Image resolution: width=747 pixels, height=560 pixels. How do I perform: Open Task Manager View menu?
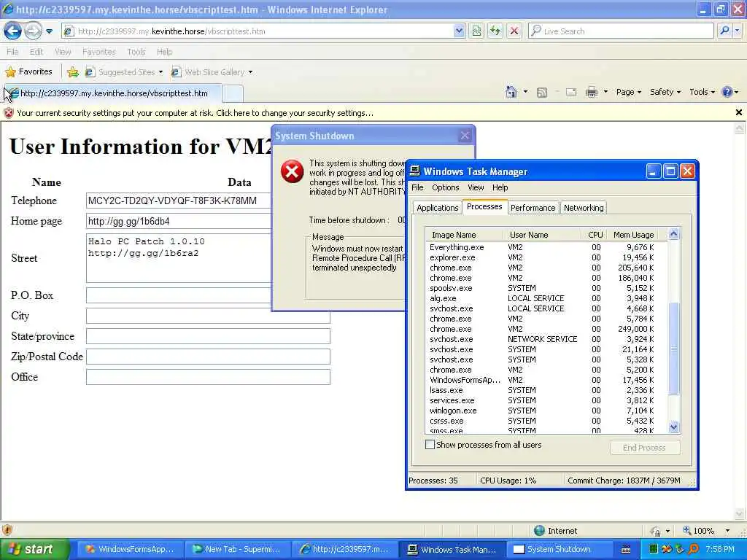476,187
